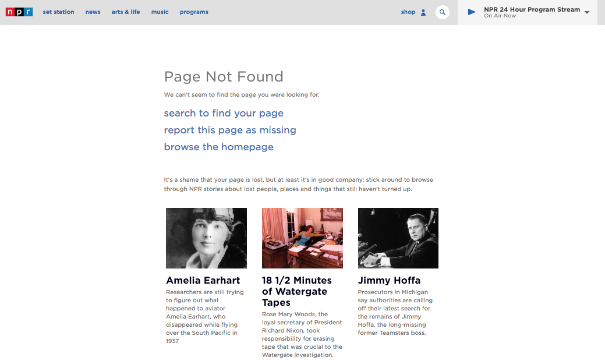
Task: Click 'report this page as missing' link
Action: (x=230, y=130)
